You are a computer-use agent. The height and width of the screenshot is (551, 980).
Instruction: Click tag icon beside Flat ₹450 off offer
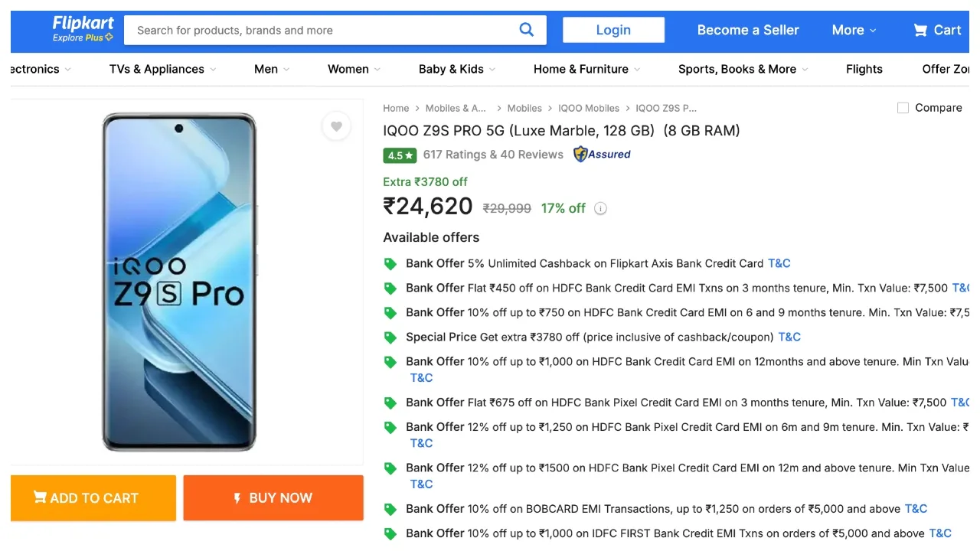click(390, 289)
